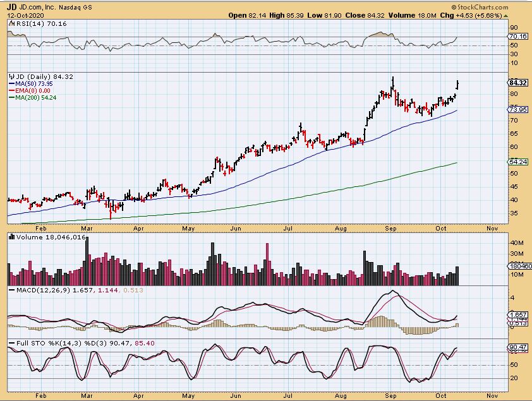
Task: Click the black line marker beside Full STO
Action: [x=12, y=344]
